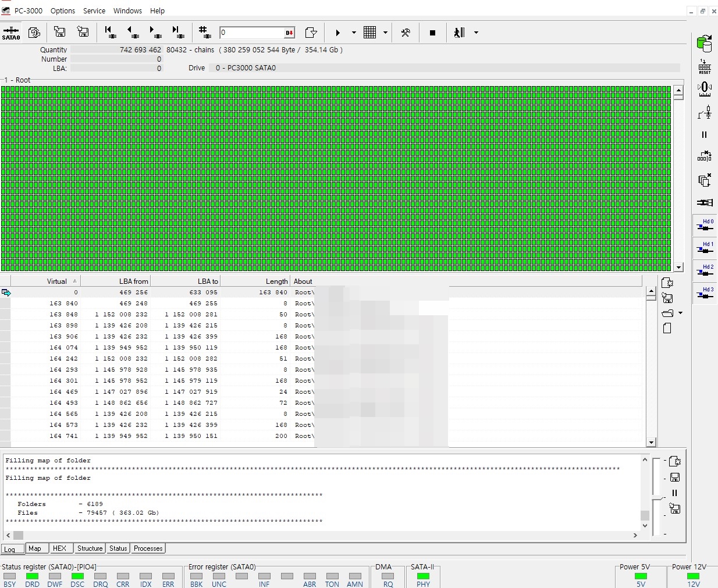Toggle head Hd 0

[x=705, y=226]
